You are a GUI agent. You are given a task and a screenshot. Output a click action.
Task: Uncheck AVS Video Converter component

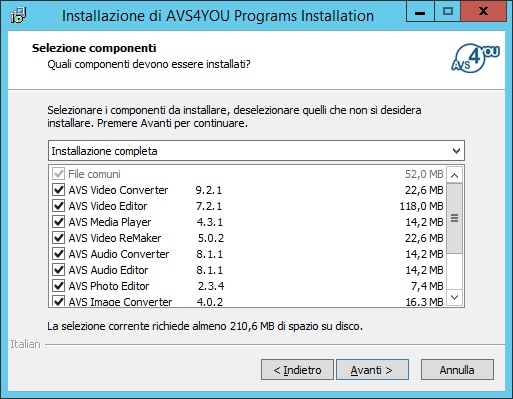point(59,190)
